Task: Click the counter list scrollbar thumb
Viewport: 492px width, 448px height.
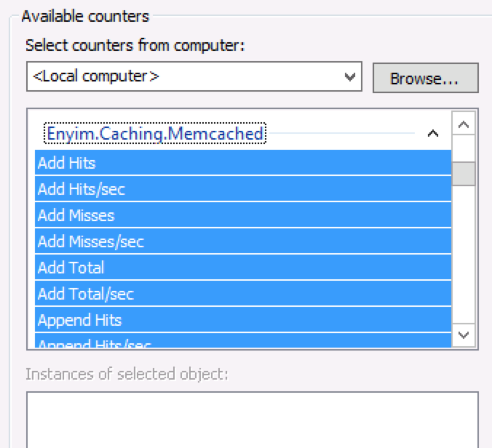Action: click(464, 174)
